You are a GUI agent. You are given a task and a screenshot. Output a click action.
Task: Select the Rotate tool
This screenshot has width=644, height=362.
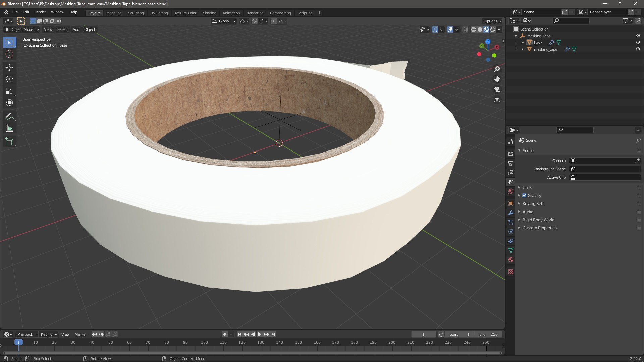(x=9, y=79)
